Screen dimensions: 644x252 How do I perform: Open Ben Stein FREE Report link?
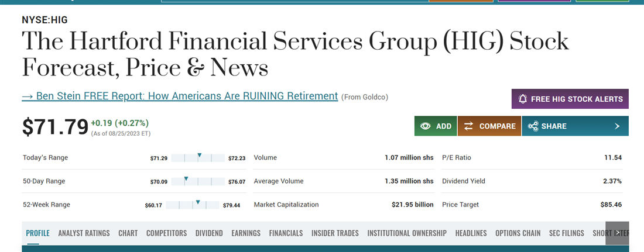pos(180,96)
